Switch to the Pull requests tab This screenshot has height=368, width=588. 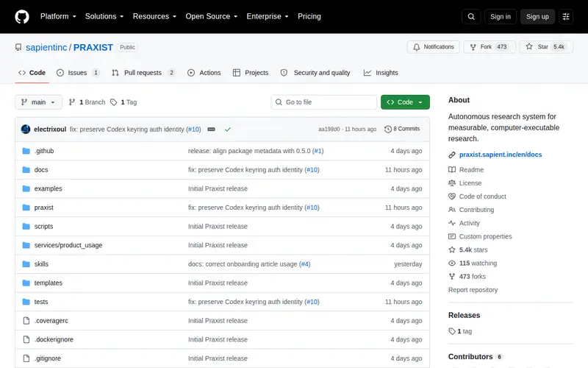tap(143, 73)
